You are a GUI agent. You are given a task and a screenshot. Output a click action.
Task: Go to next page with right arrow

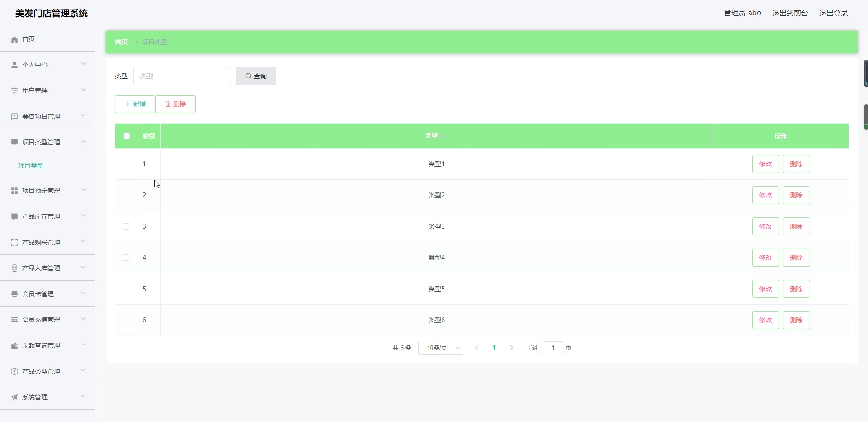pos(512,348)
